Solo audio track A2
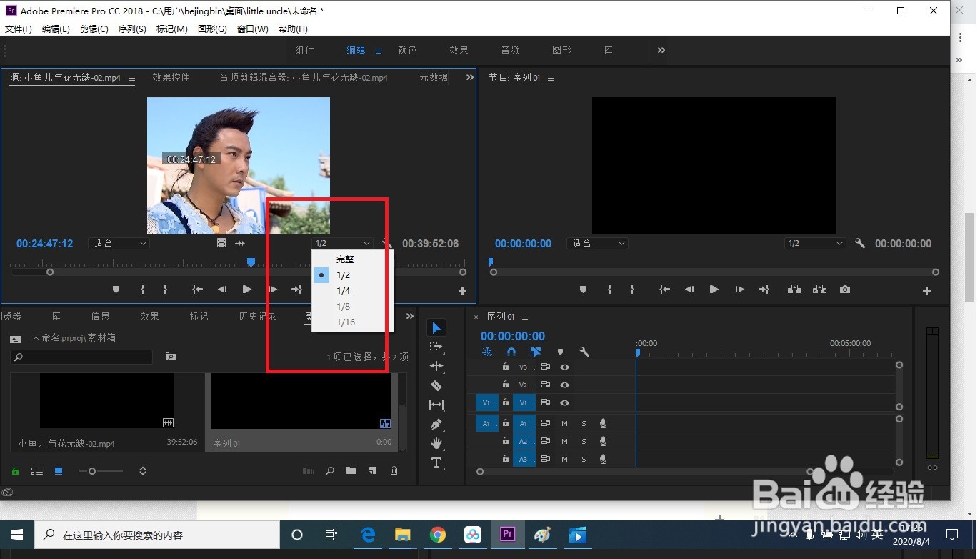 584,441
